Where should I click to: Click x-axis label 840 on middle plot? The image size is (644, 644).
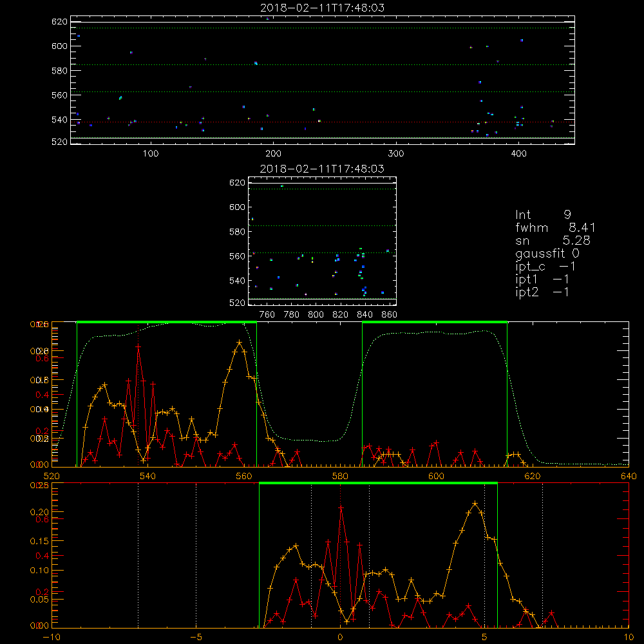pyautogui.click(x=365, y=315)
